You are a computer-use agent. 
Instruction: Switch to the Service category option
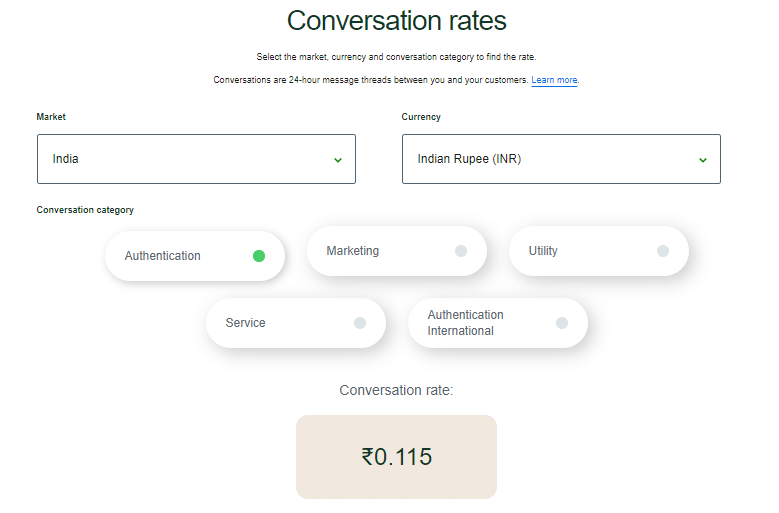tap(246, 323)
